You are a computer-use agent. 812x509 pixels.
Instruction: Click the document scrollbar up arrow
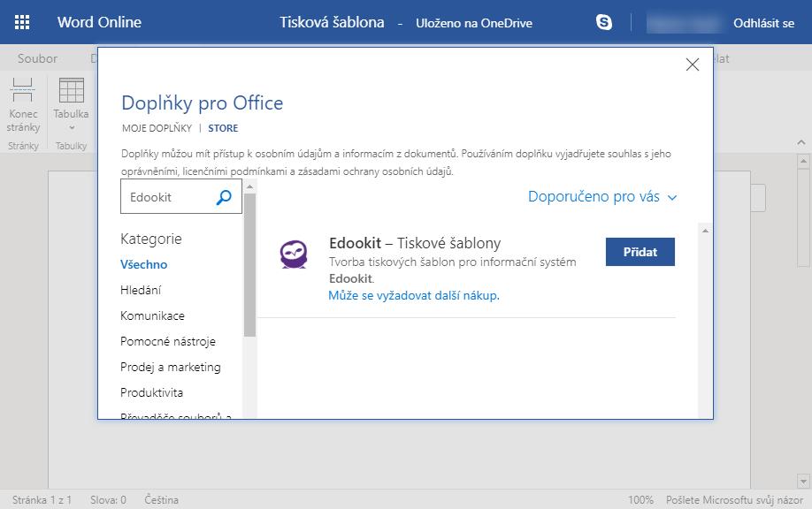pos(803,162)
